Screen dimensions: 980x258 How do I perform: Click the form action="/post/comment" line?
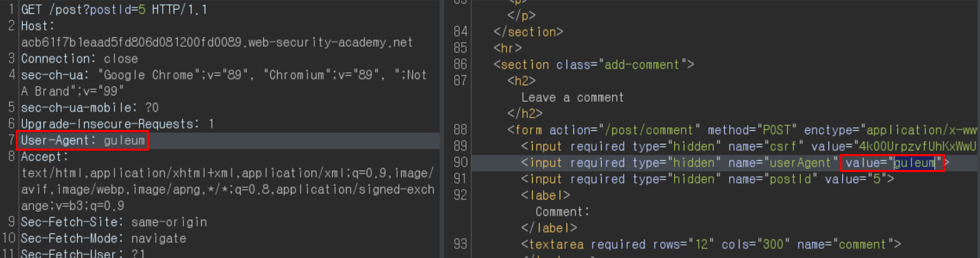[742, 130]
